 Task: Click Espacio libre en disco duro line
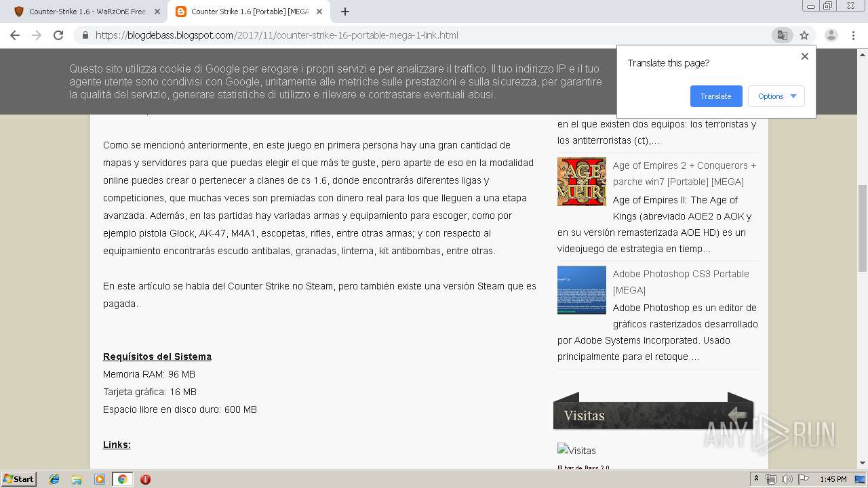coord(180,409)
